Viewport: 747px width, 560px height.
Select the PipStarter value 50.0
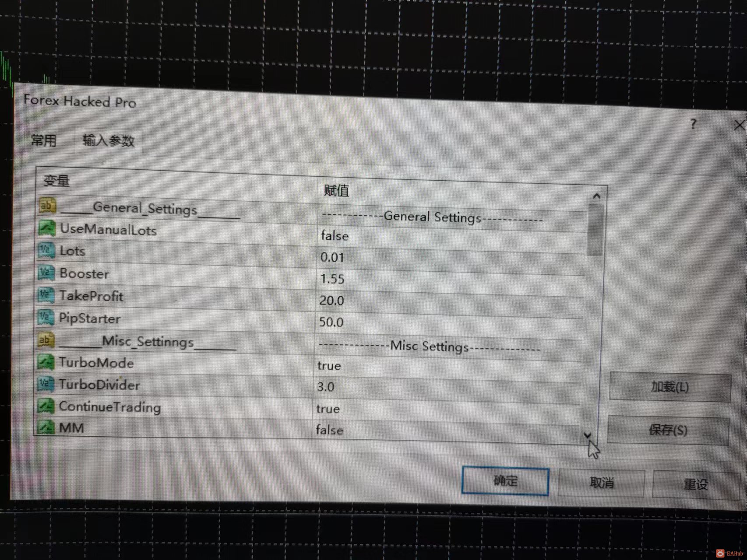331,322
